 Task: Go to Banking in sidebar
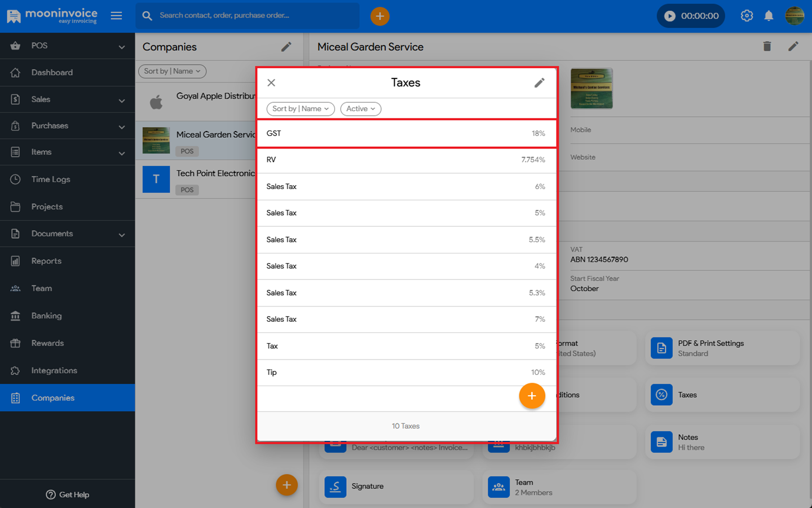[46, 316]
